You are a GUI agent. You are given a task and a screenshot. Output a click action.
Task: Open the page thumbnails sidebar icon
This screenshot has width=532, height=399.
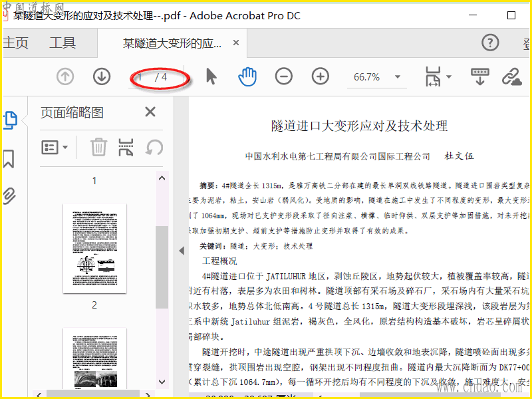pos(10,120)
